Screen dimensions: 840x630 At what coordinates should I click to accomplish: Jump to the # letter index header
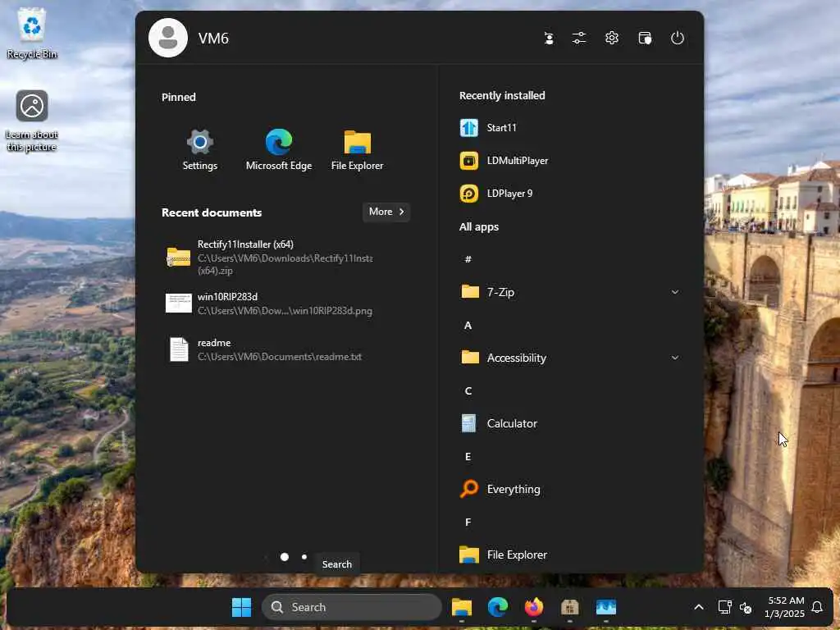point(468,259)
